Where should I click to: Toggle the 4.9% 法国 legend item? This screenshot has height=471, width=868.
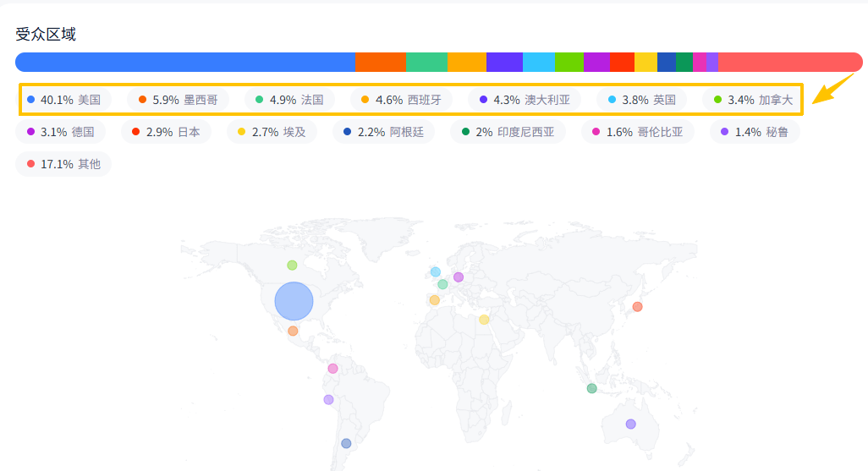pyautogui.click(x=289, y=100)
